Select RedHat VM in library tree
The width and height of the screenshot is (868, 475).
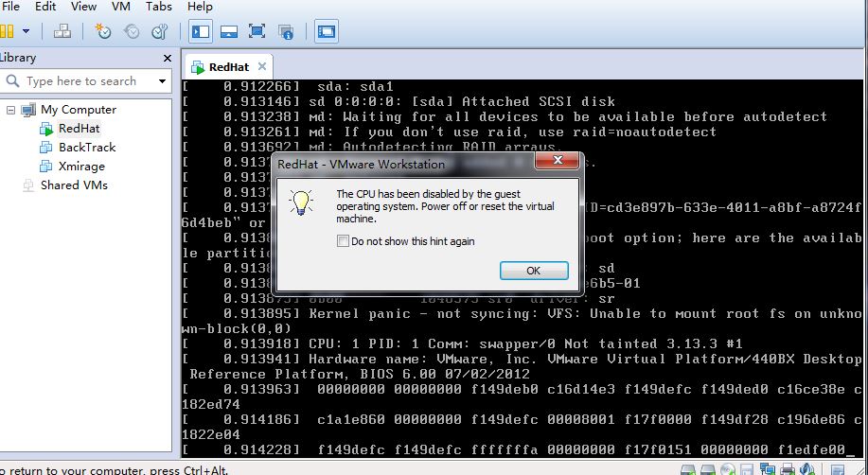(80, 129)
